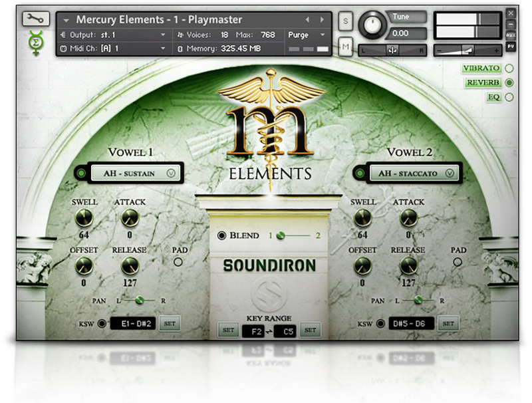Click the Vowel 1 Offset knob
This screenshot has height=403, width=532.
tap(84, 265)
